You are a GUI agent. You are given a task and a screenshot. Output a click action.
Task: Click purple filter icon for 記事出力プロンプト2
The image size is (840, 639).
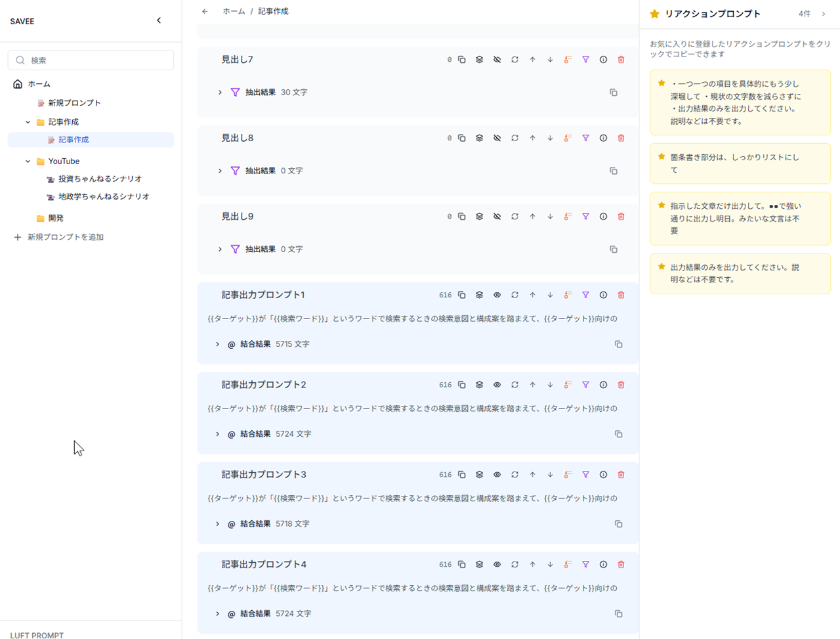point(586,385)
